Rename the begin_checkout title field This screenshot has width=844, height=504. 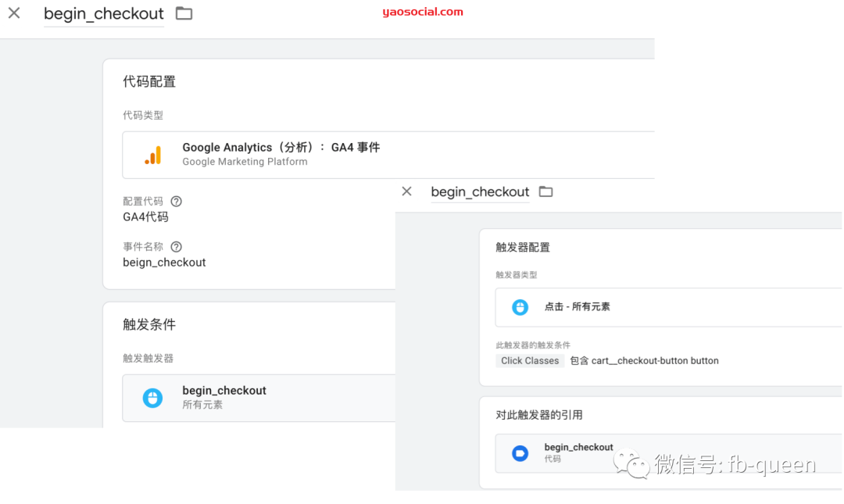(x=104, y=13)
